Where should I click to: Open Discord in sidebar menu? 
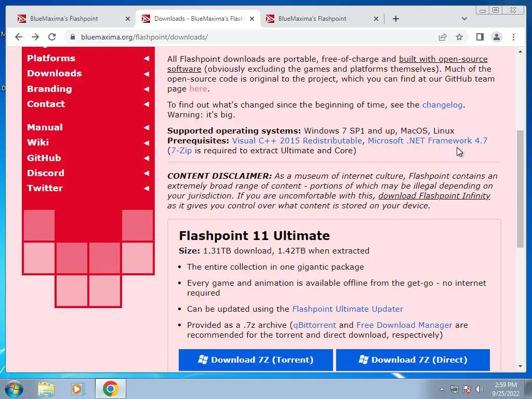pos(46,173)
